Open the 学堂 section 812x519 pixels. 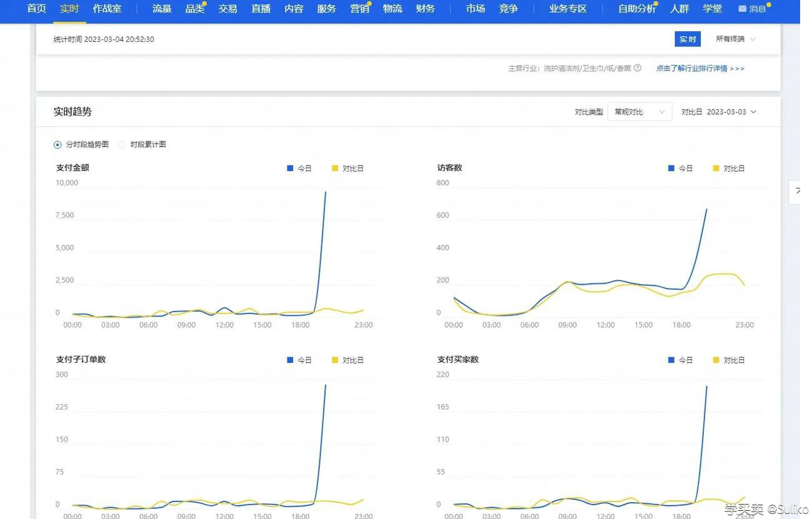click(x=713, y=9)
